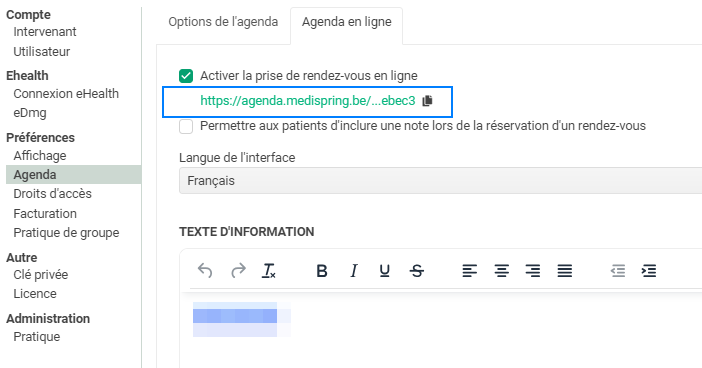This screenshot has height=368, width=702.
Task: Click inside the information text editor area
Action: click(441, 329)
